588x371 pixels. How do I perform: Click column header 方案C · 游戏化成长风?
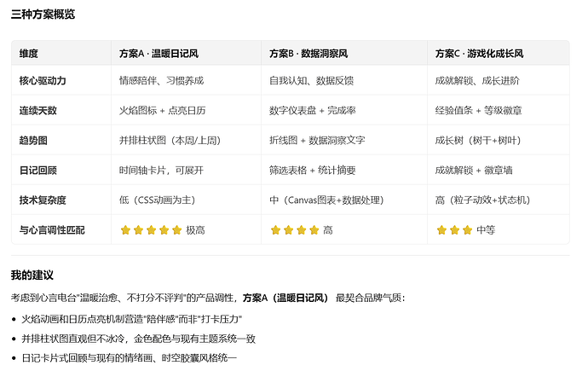pos(479,54)
